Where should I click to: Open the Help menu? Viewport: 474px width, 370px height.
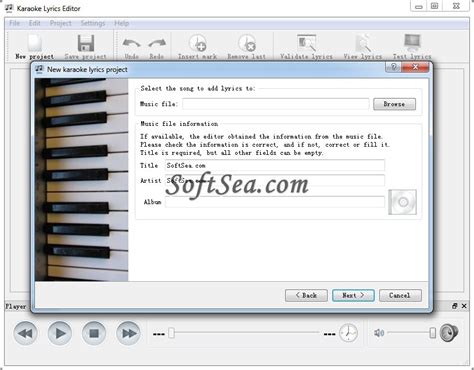coord(122,23)
